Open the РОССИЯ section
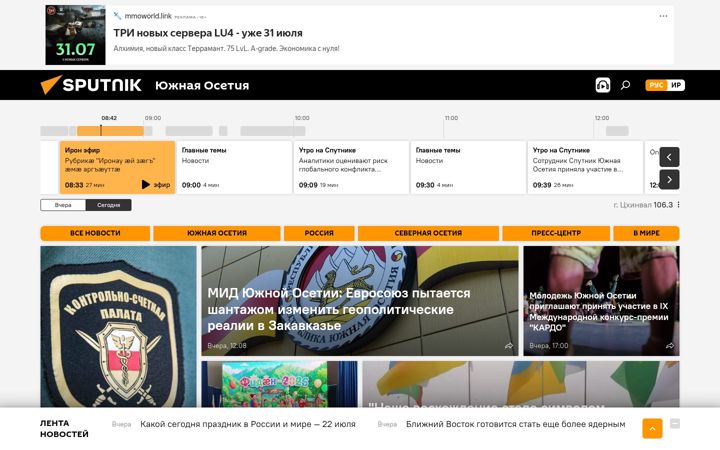This screenshot has width=720, height=450. point(319,233)
